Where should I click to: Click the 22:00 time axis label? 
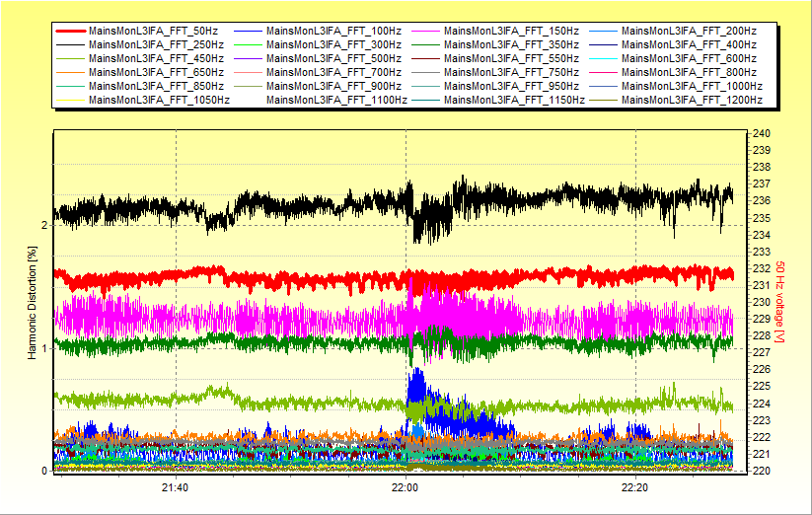(406, 487)
